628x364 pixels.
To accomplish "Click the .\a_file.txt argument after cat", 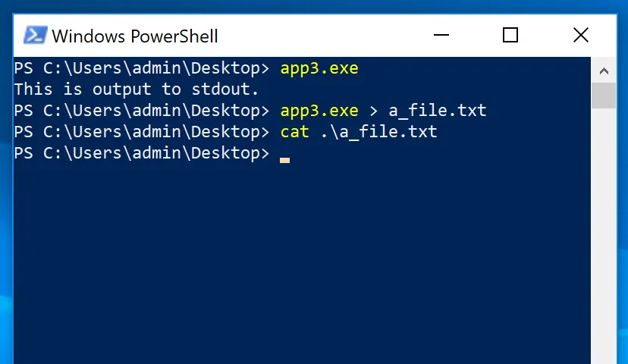I will pos(379,132).
